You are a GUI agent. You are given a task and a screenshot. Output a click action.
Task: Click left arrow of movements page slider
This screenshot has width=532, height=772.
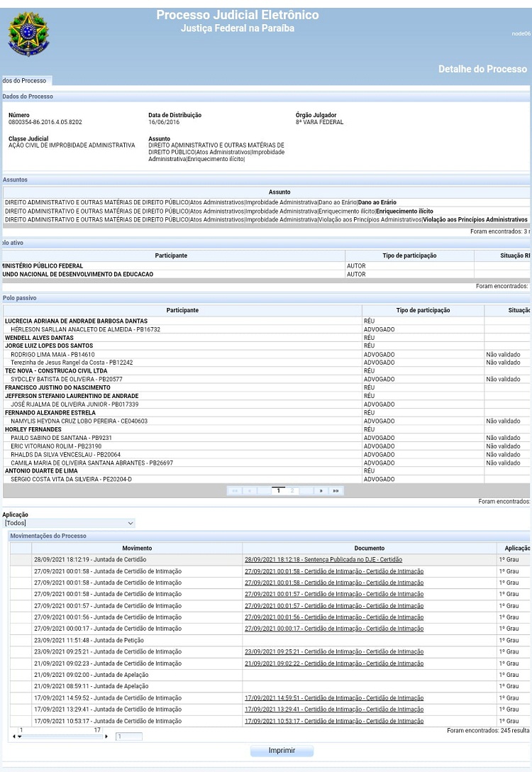[x=13, y=737]
